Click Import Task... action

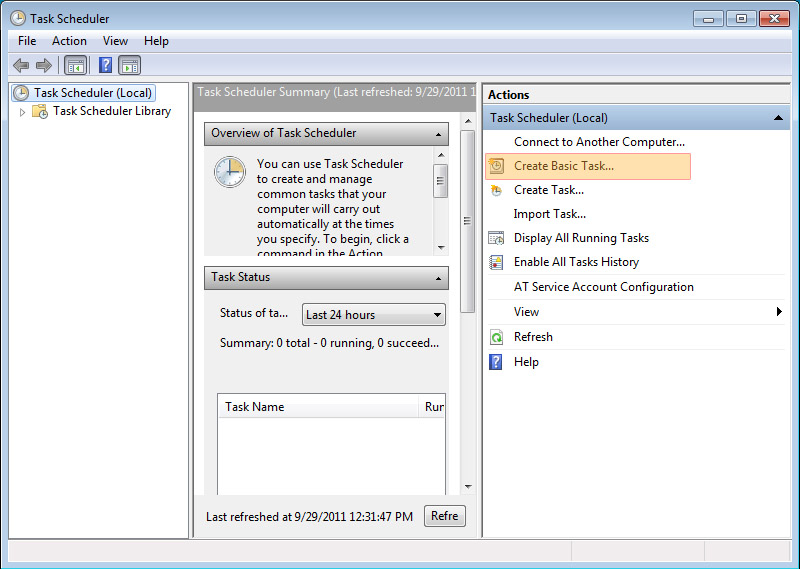tap(549, 214)
